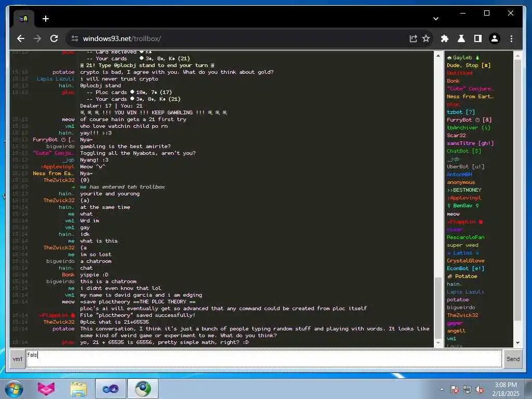The image size is (532, 399).
Task: Select tbArchiver in user list
Action: click(468, 128)
